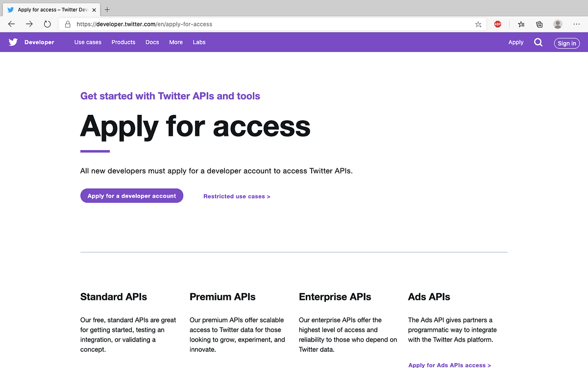
Task: Reload the current page
Action: [47, 24]
